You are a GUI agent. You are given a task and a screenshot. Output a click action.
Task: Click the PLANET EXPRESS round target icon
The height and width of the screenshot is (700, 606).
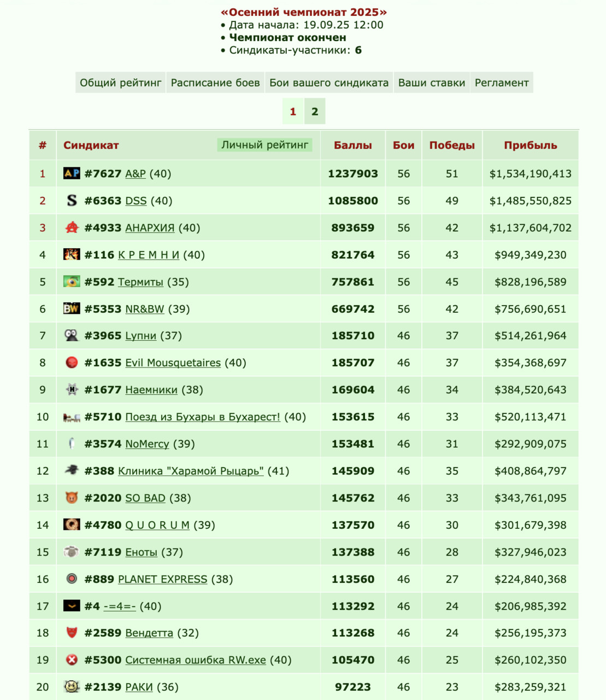pos(72,579)
